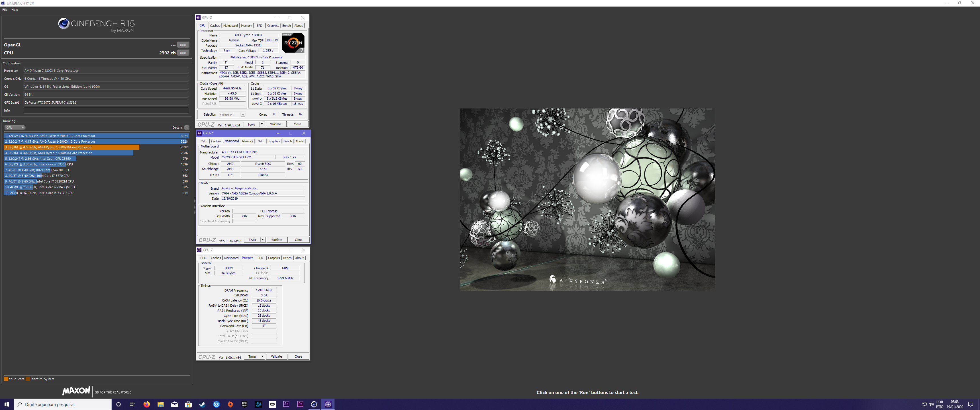Image resolution: width=980 pixels, height=410 pixels.
Task: Run the CPU benchmark
Action: point(183,53)
